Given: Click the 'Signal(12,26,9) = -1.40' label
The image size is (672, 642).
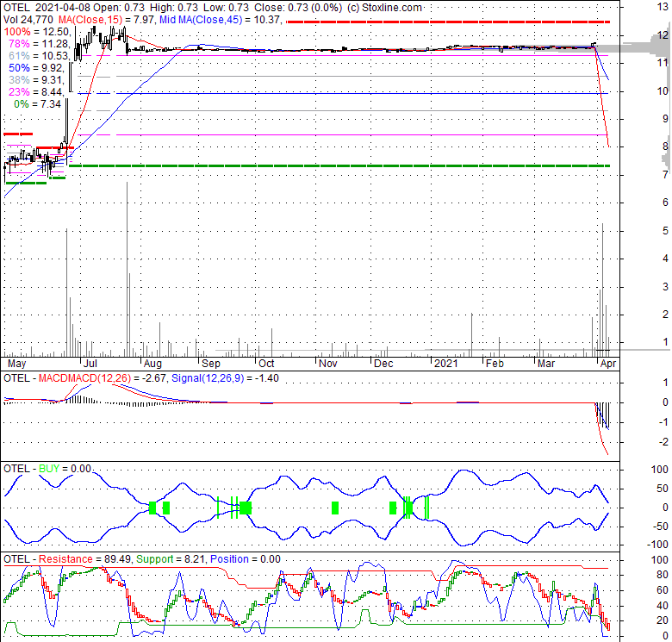Looking at the screenshot, I should 225,378.
